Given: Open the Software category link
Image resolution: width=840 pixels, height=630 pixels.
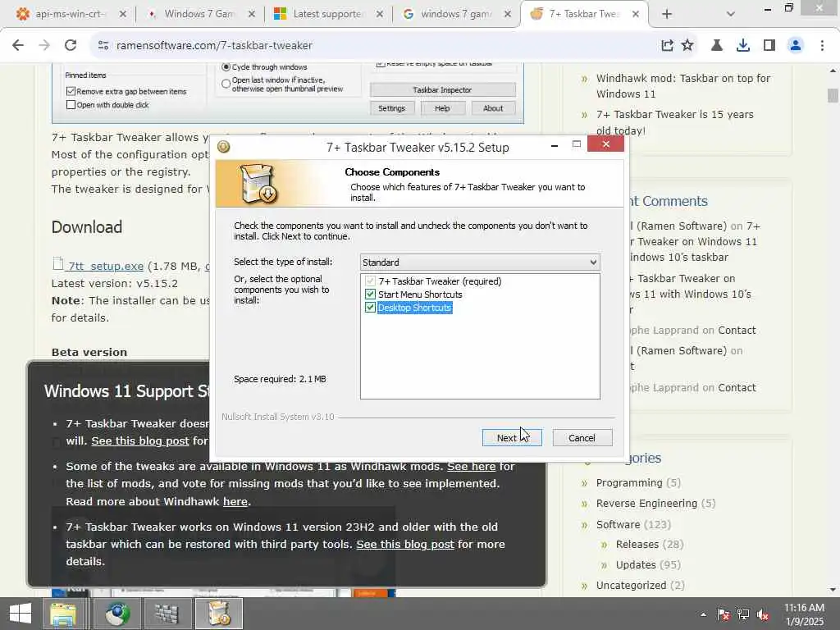Looking at the screenshot, I should point(618,524).
